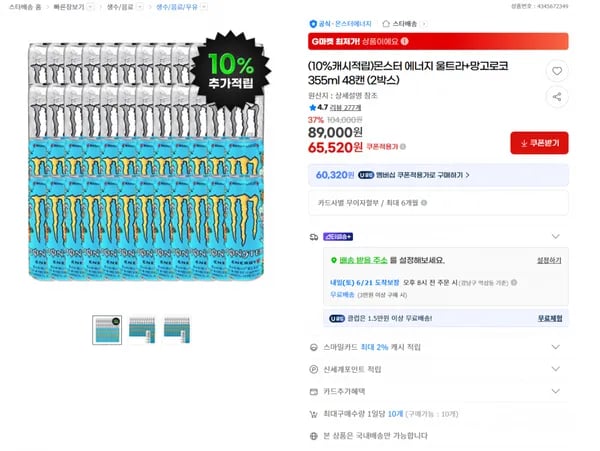Click the red 쿠폰받기 button
This screenshot has height=451, width=600.
point(539,143)
